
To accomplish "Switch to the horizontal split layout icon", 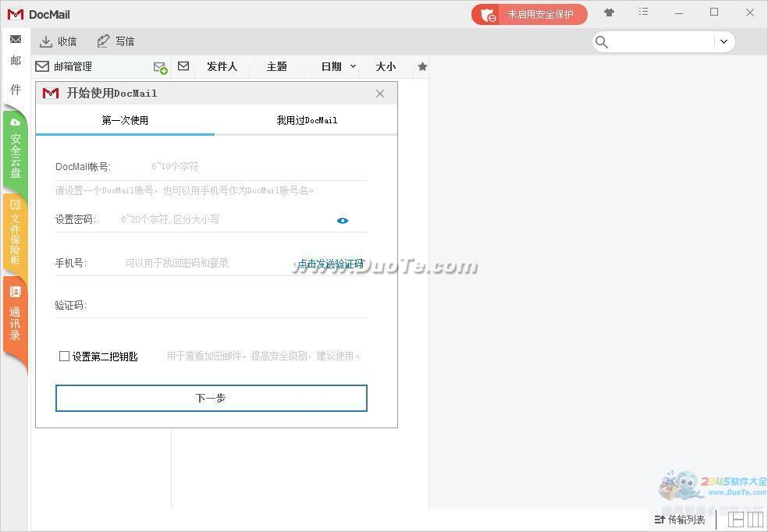I will [x=735, y=519].
